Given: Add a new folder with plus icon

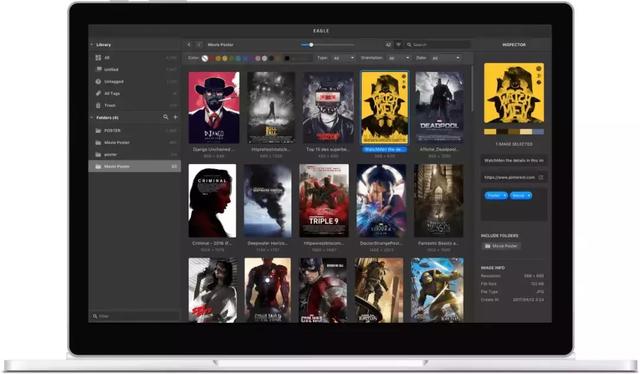Looking at the screenshot, I should pyautogui.click(x=176, y=117).
